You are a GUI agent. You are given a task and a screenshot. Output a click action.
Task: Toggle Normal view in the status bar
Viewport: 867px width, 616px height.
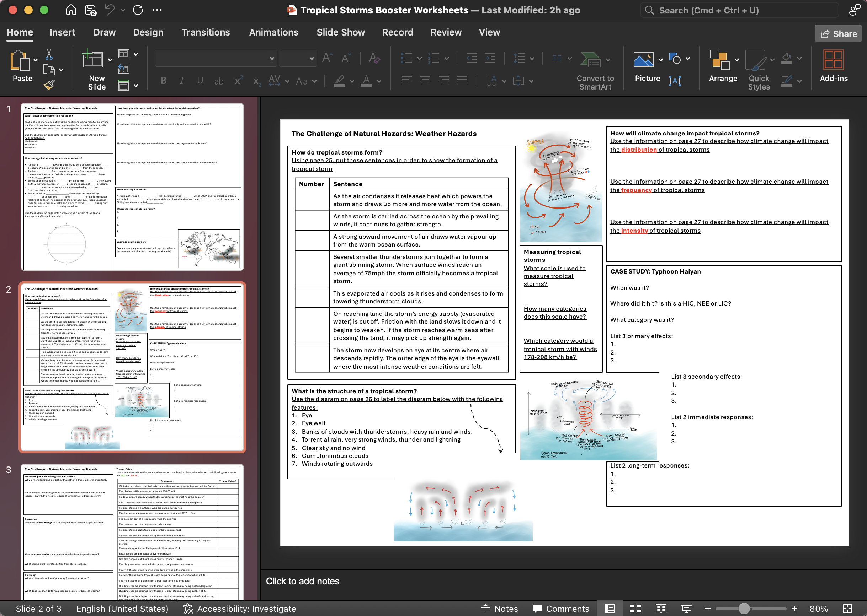(610, 609)
